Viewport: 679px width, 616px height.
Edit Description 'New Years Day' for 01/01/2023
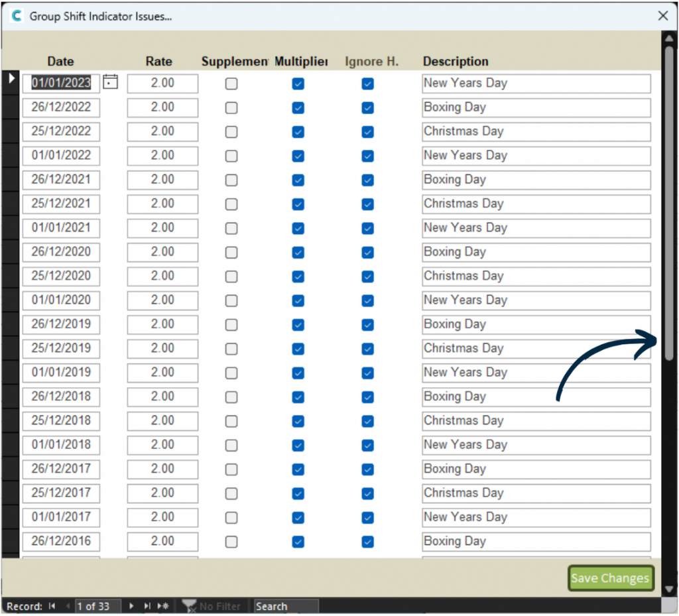pos(536,83)
